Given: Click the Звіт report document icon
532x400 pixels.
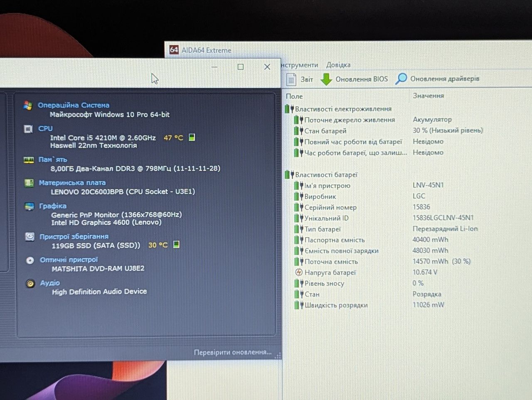Looking at the screenshot, I should pos(291,79).
